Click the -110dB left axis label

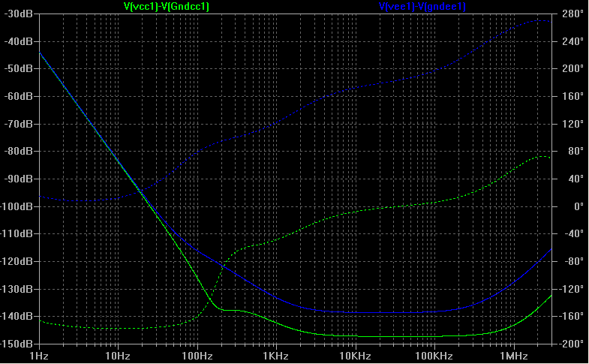pos(17,233)
